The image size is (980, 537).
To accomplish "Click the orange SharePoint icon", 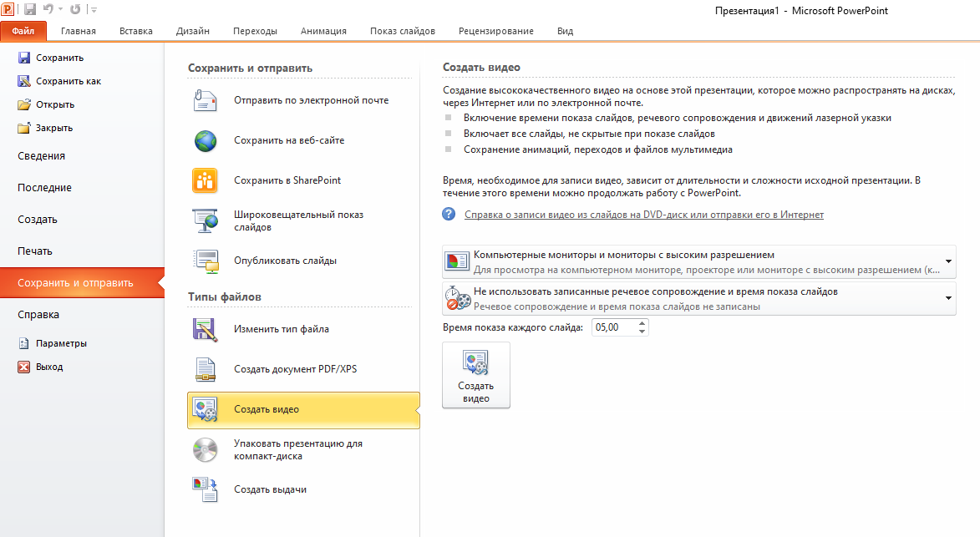I will point(205,181).
